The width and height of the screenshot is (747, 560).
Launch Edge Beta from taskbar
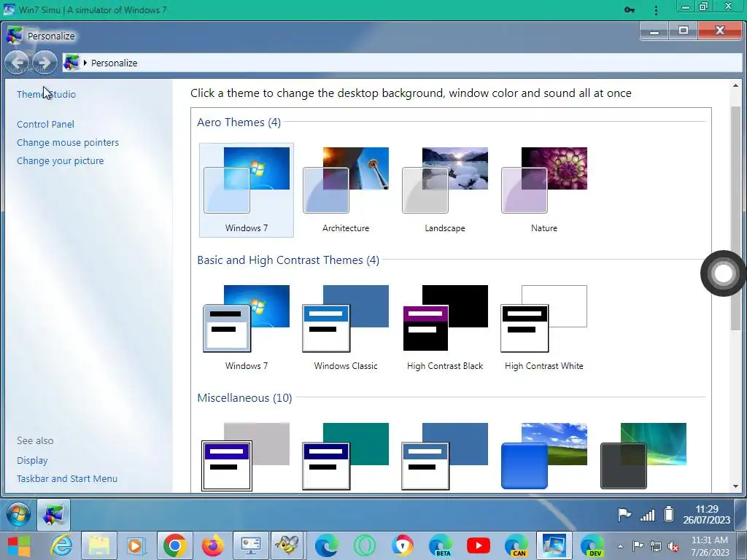(x=441, y=545)
